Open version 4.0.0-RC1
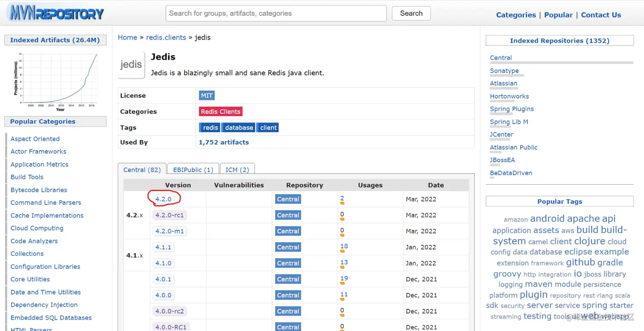This screenshot has width=644, height=331. pos(171,327)
